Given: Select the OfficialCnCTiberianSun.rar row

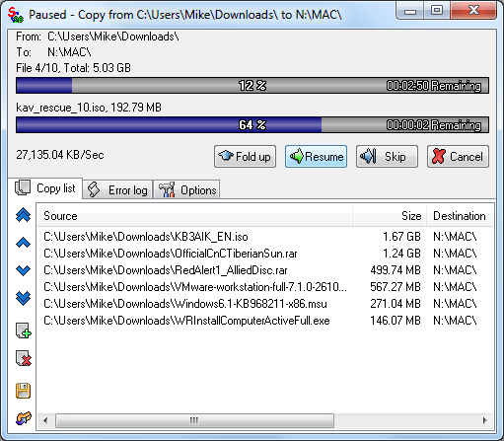Looking at the screenshot, I should click(265, 254).
